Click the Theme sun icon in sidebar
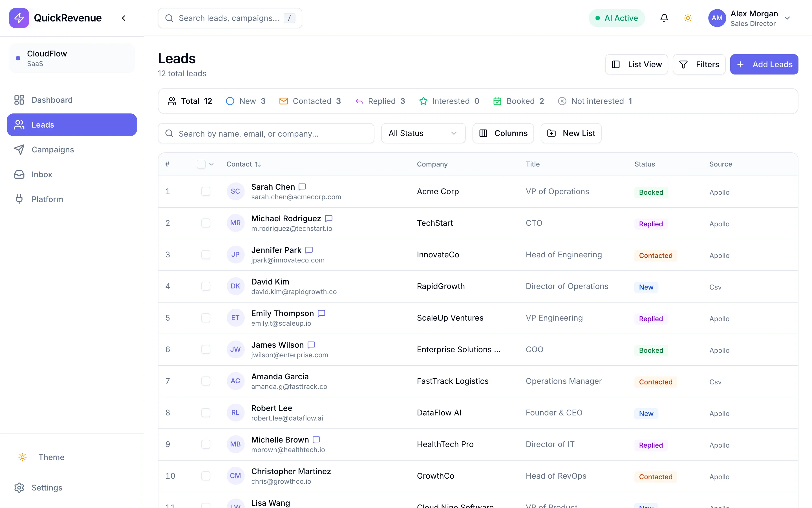 pyautogui.click(x=23, y=457)
